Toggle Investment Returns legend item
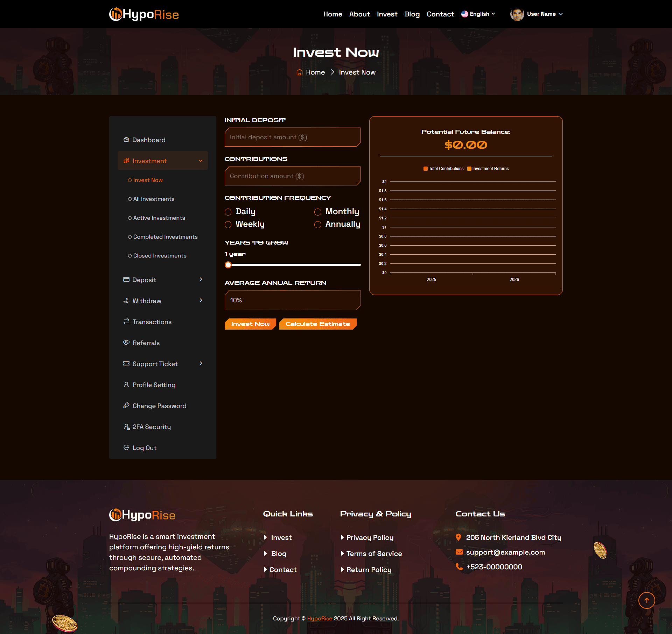 click(488, 169)
